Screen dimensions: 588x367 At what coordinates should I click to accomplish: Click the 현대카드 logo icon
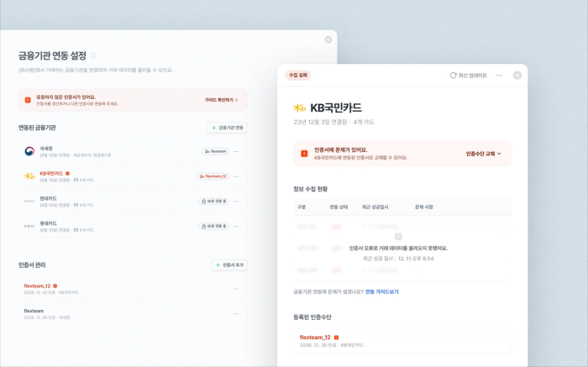29,202
